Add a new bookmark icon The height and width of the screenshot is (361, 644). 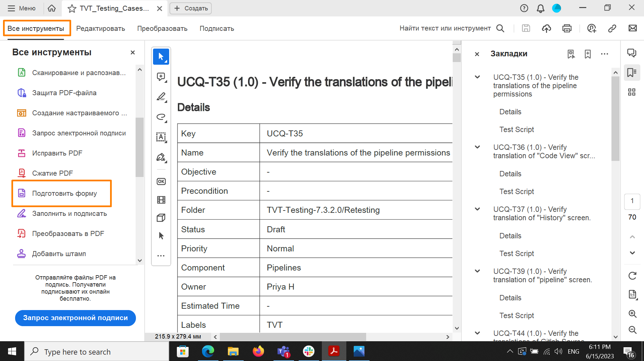click(588, 54)
